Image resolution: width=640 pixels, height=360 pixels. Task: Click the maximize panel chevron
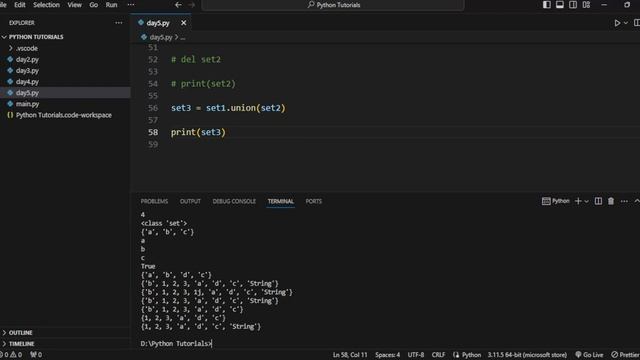(636, 201)
